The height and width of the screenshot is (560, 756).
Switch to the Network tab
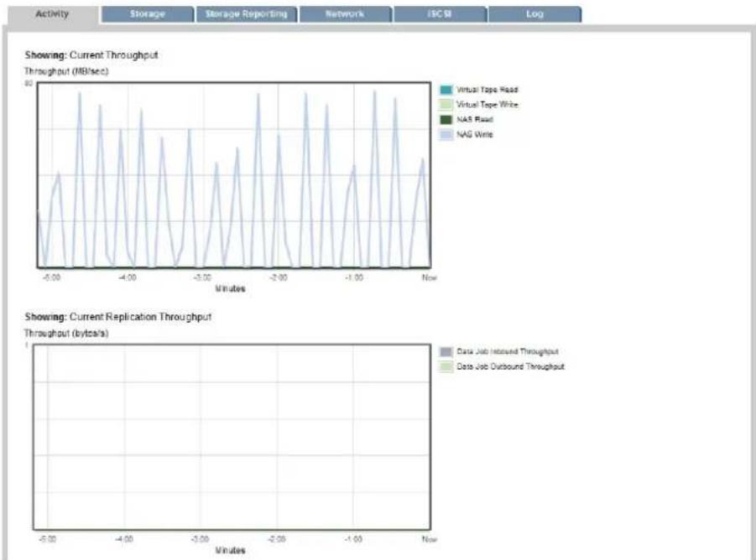(345, 14)
